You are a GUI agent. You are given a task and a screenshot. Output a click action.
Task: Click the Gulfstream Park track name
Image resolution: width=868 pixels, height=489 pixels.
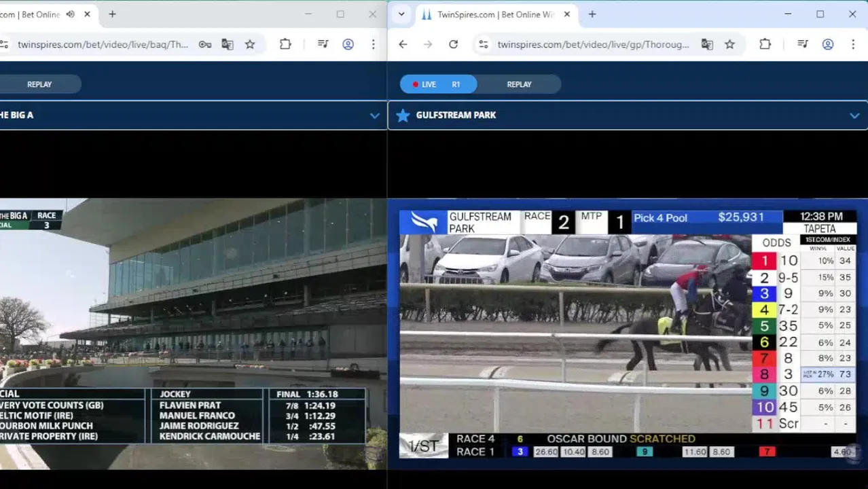click(x=456, y=115)
